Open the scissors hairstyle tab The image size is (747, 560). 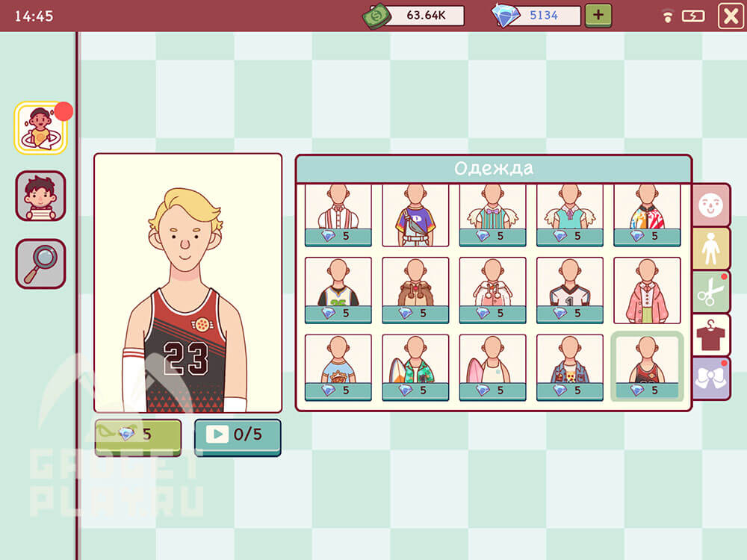click(710, 292)
